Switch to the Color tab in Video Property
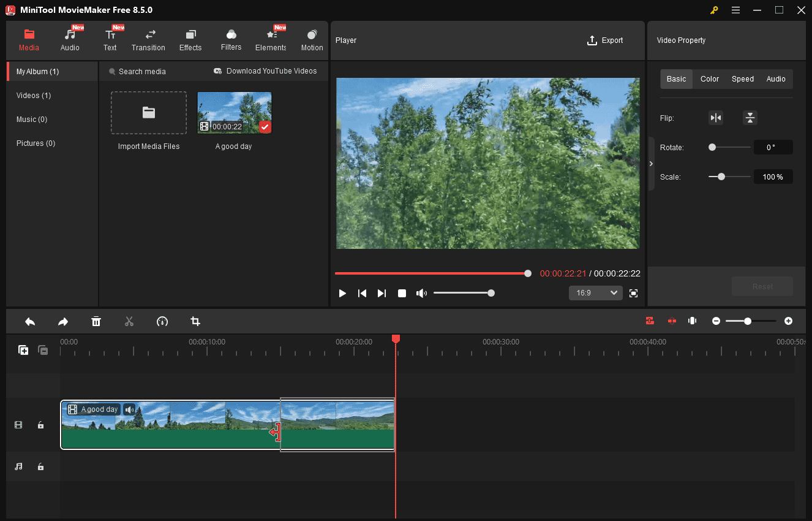 [x=709, y=78]
